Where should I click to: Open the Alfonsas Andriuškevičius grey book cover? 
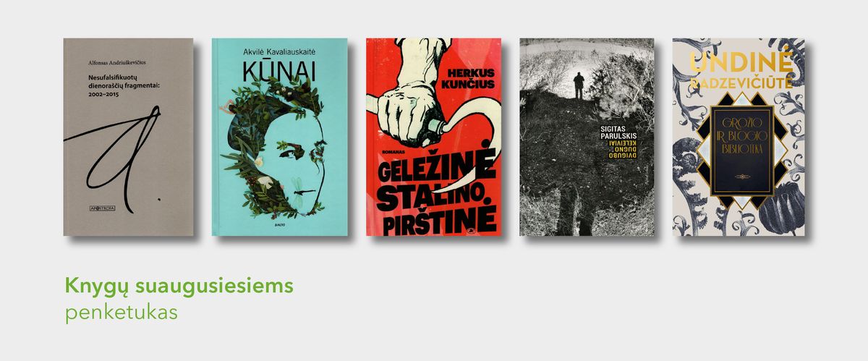(x=128, y=137)
